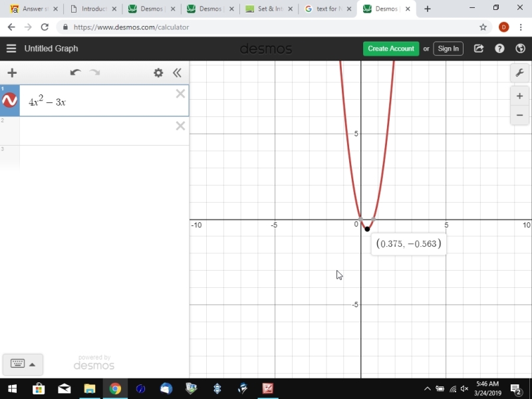This screenshot has width=532, height=399.
Task: Open the Windows Start menu
Action: [12, 389]
